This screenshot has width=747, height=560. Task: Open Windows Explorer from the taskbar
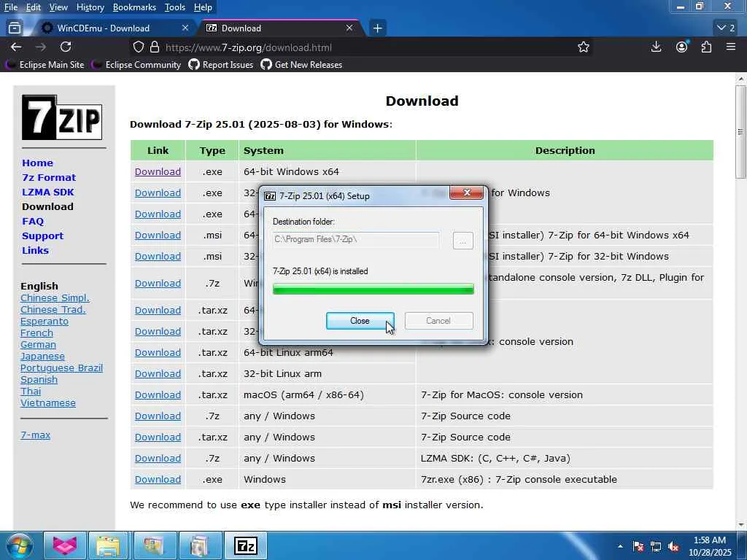pyautogui.click(x=108, y=545)
